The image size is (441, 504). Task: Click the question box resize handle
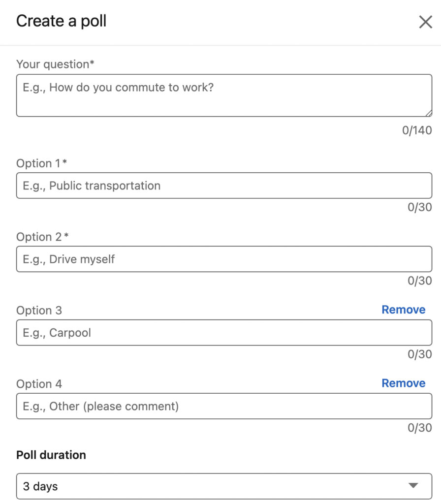click(x=429, y=113)
